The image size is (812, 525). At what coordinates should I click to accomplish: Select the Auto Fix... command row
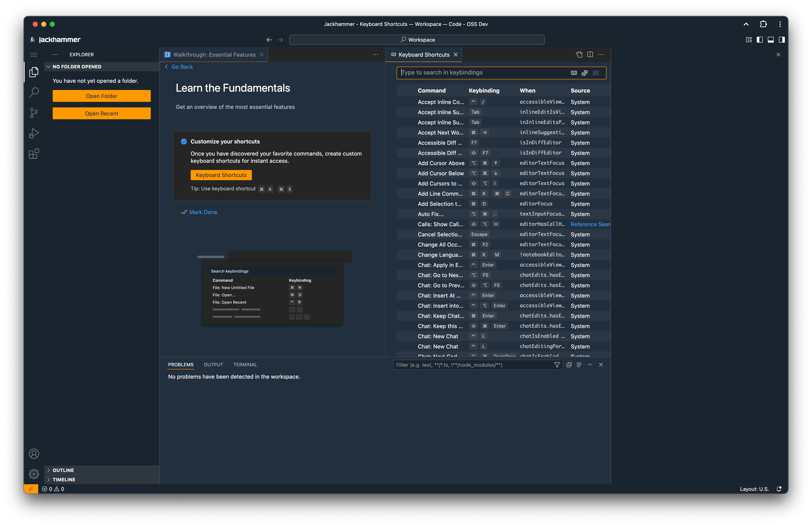(x=503, y=214)
